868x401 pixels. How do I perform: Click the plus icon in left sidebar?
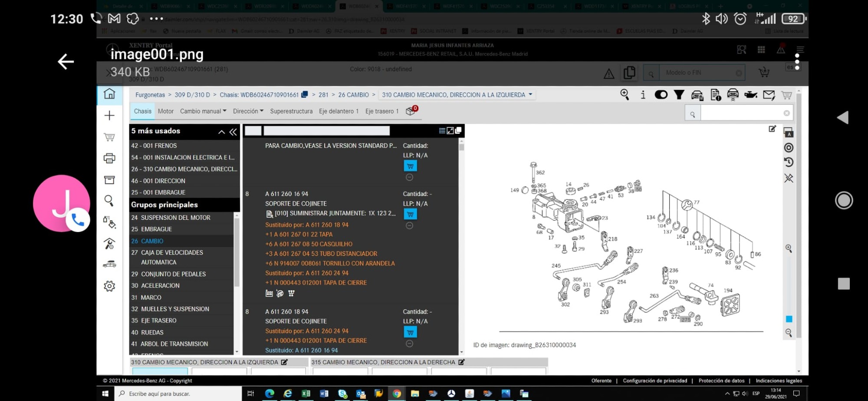pos(109,116)
